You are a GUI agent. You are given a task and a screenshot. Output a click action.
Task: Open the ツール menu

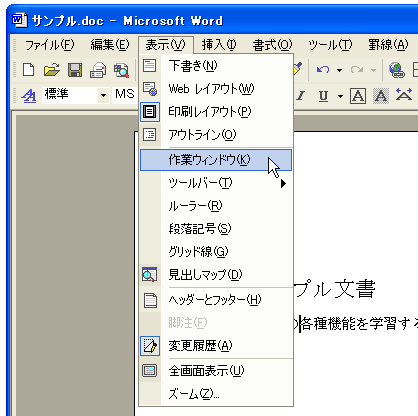point(330,45)
